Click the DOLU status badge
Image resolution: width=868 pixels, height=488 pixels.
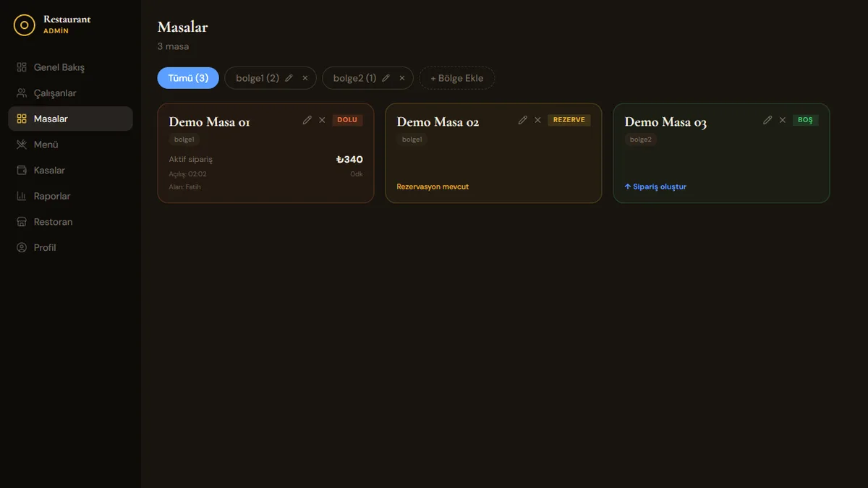(347, 120)
